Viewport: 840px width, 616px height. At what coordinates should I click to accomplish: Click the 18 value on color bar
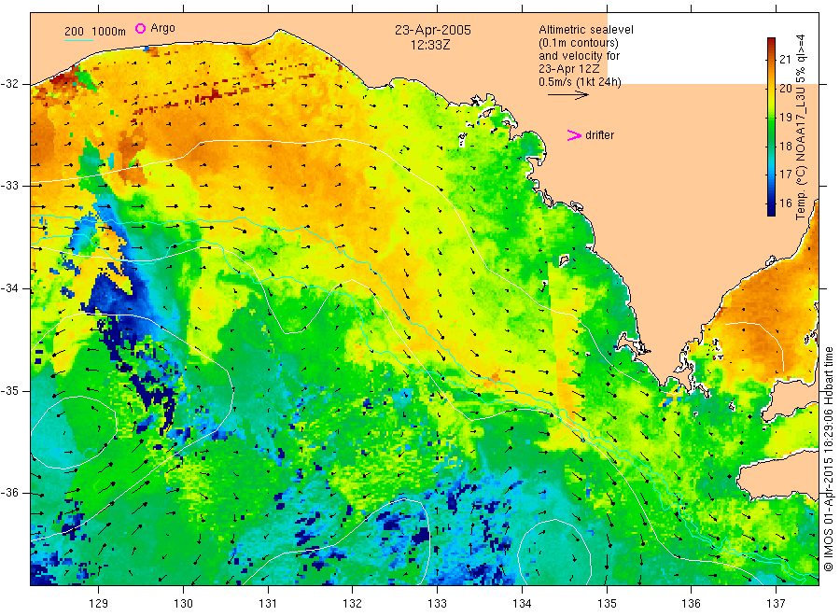785,146
